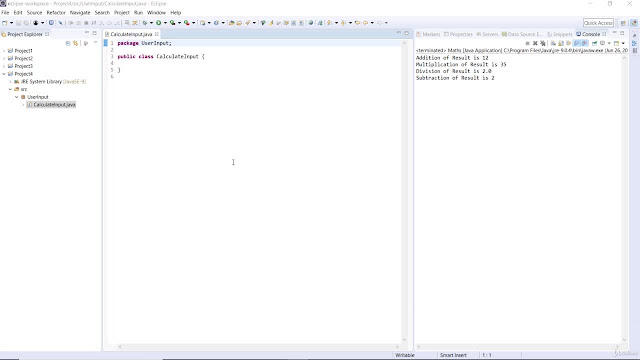Open Debug button dropdown arrow

pyautogui.click(x=151, y=23)
